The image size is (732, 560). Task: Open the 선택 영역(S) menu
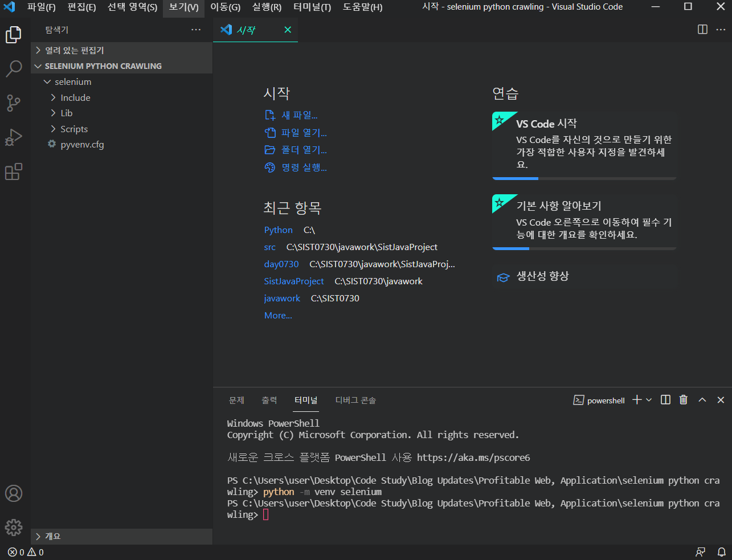pyautogui.click(x=132, y=7)
